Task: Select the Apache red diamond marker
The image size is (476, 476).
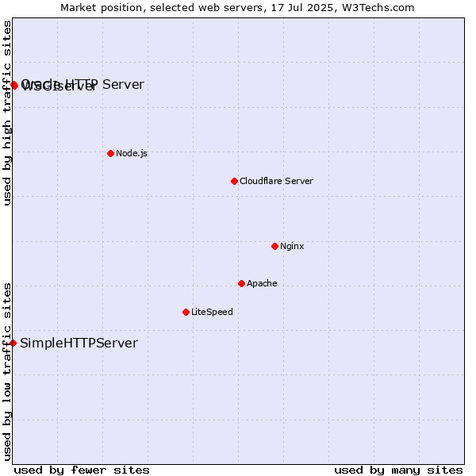Action: (241, 283)
